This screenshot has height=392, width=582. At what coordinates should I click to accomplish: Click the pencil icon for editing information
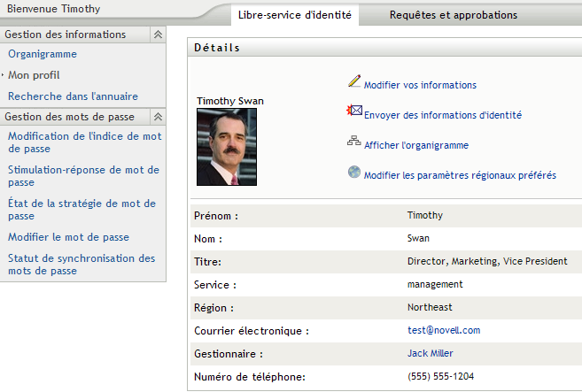(x=354, y=81)
